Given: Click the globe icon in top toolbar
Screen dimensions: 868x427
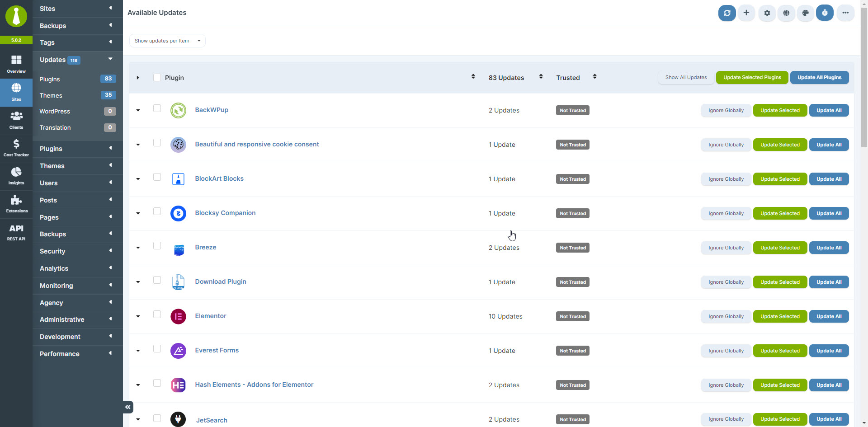Looking at the screenshot, I should (787, 13).
